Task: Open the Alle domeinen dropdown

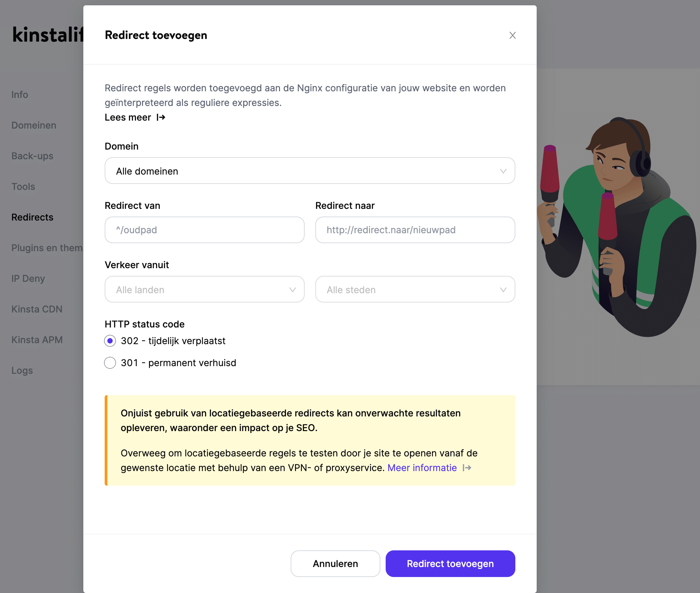Action: click(x=309, y=171)
